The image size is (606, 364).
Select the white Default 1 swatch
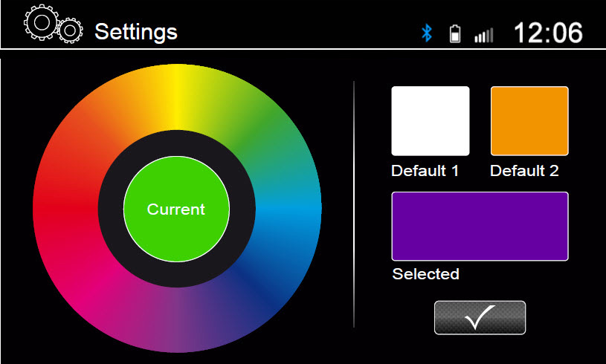pos(431,121)
